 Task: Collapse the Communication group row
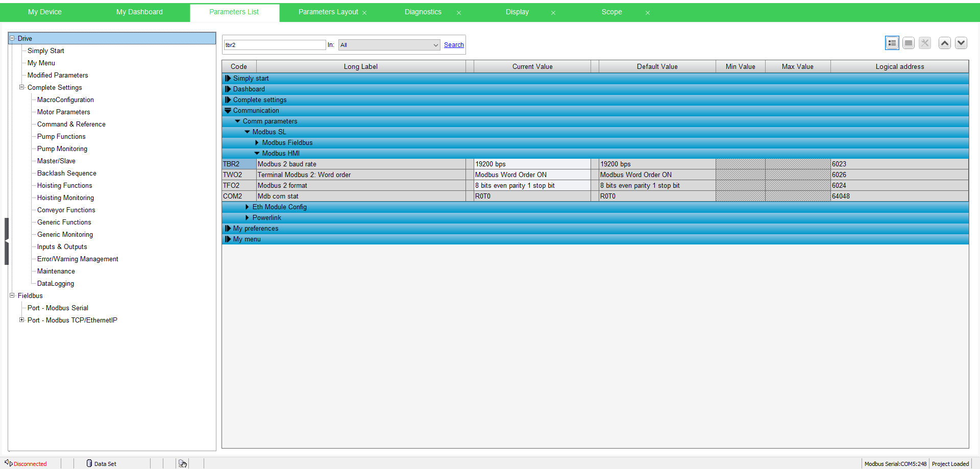pos(228,110)
